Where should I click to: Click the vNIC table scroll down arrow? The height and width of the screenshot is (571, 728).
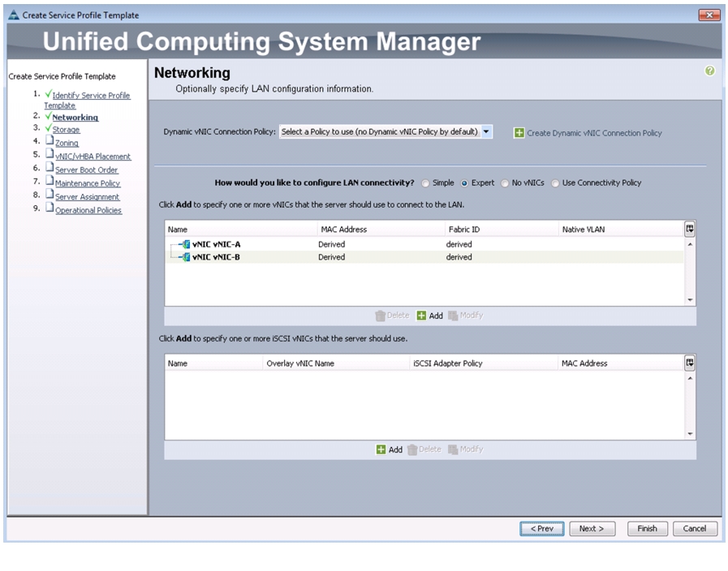click(690, 300)
